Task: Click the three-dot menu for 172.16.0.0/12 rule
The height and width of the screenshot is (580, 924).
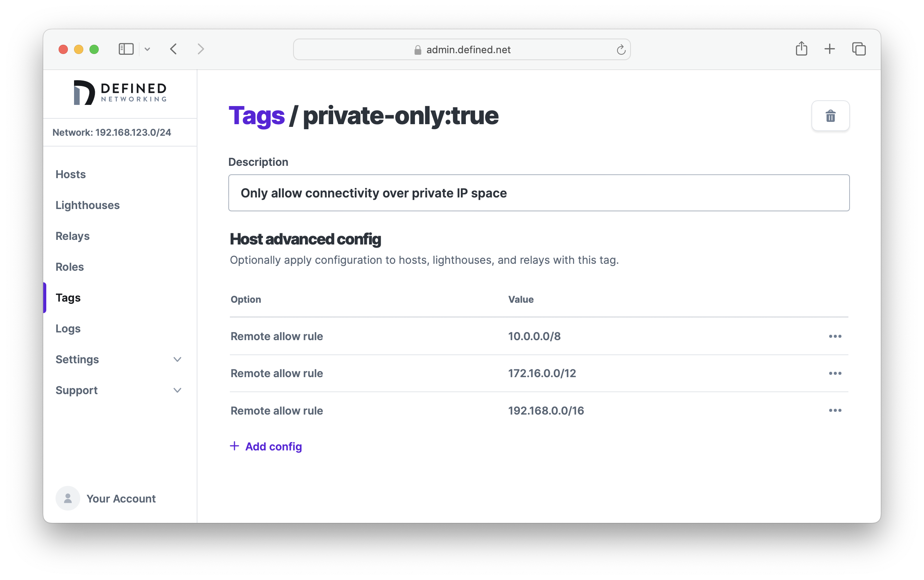Action: (x=835, y=373)
